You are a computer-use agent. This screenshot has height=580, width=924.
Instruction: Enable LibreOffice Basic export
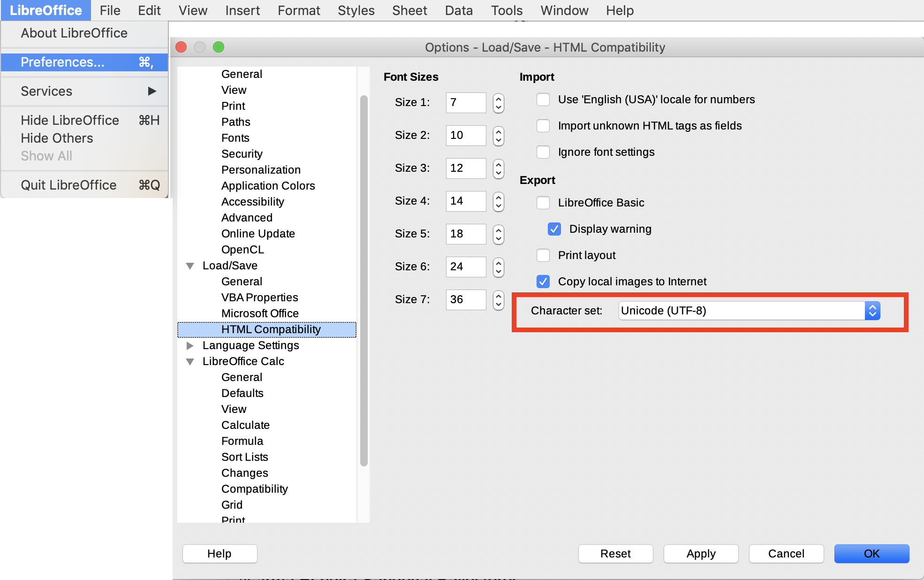tap(543, 203)
